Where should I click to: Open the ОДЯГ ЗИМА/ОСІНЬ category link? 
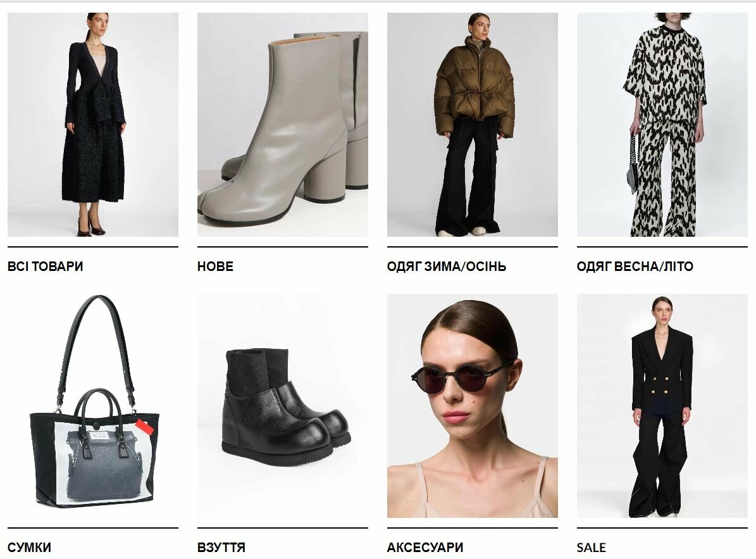click(x=447, y=267)
